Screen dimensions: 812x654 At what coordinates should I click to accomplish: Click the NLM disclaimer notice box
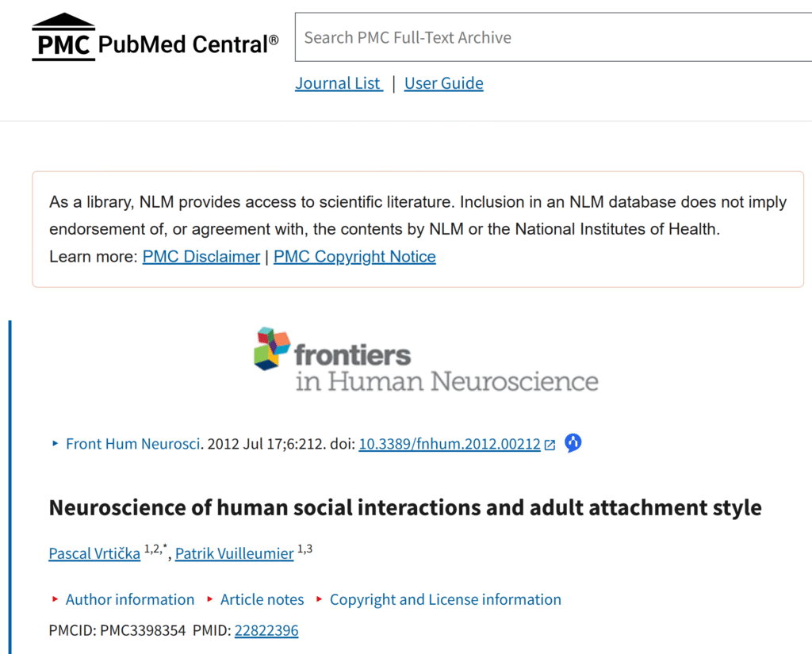point(418,228)
